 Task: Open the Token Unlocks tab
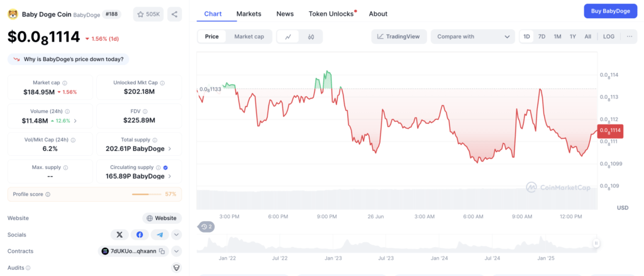click(x=331, y=14)
